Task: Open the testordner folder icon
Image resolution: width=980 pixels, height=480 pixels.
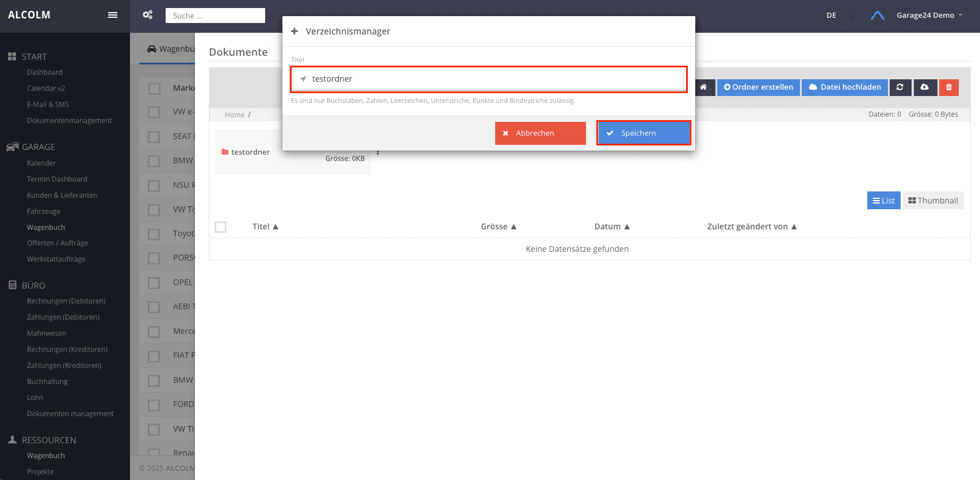Action: (225, 152)
